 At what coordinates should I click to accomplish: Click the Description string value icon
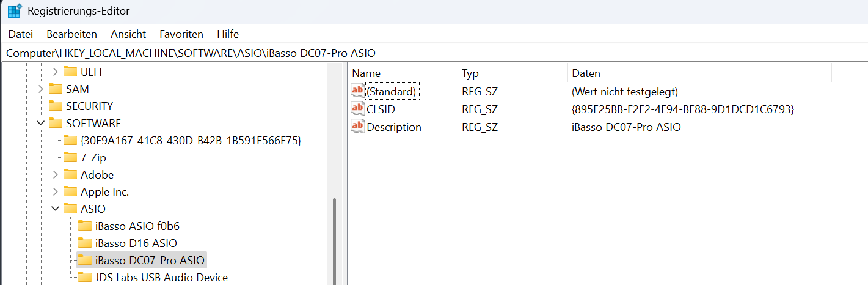pyautogui.click(x=357, y=127)
